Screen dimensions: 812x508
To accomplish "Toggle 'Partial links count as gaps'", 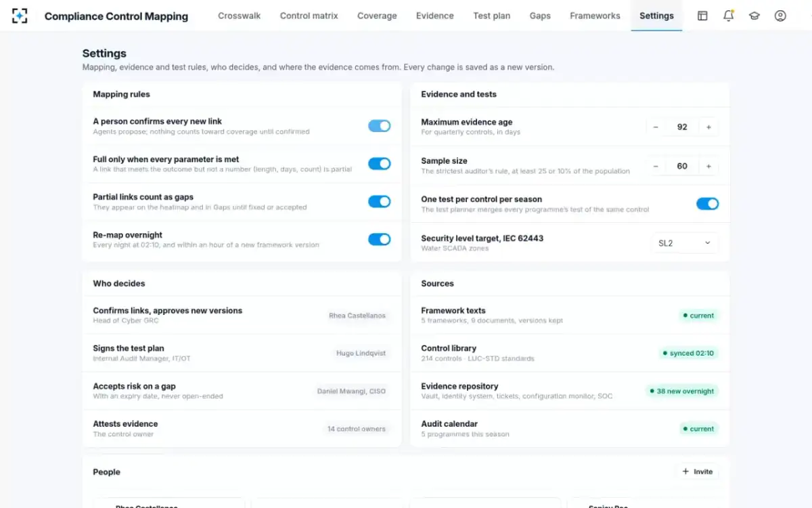I will [x=380, y=202].
